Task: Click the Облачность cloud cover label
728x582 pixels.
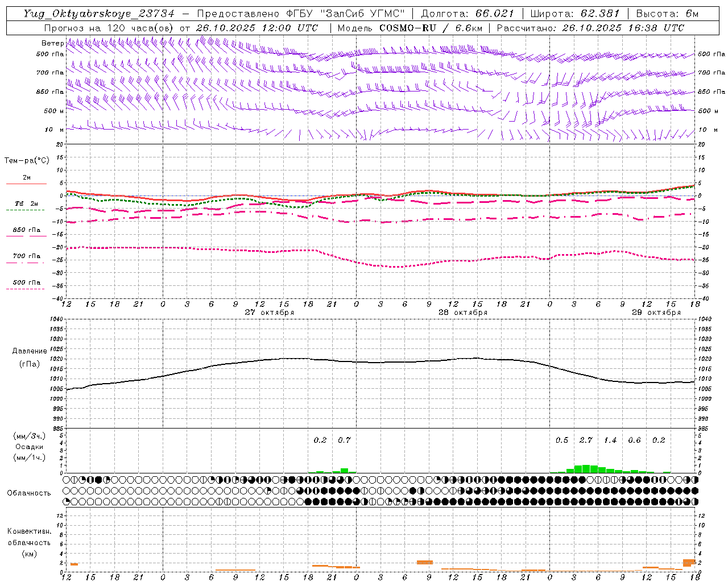Action: (29, 493)
